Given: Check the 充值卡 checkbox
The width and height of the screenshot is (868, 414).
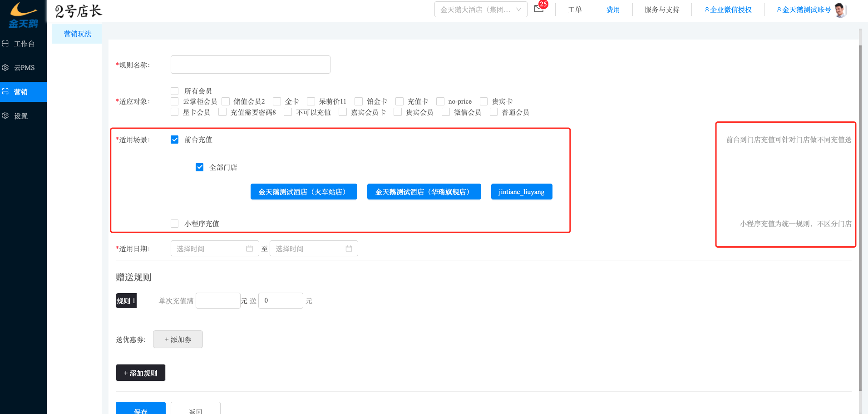Looking at the screenshot, I should tap(399, 101).
